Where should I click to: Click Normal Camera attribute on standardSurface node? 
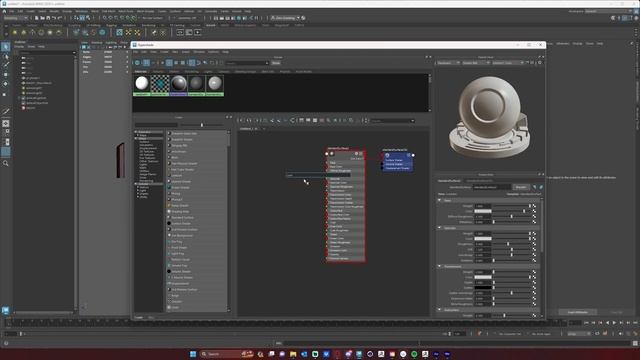(339, 258)
